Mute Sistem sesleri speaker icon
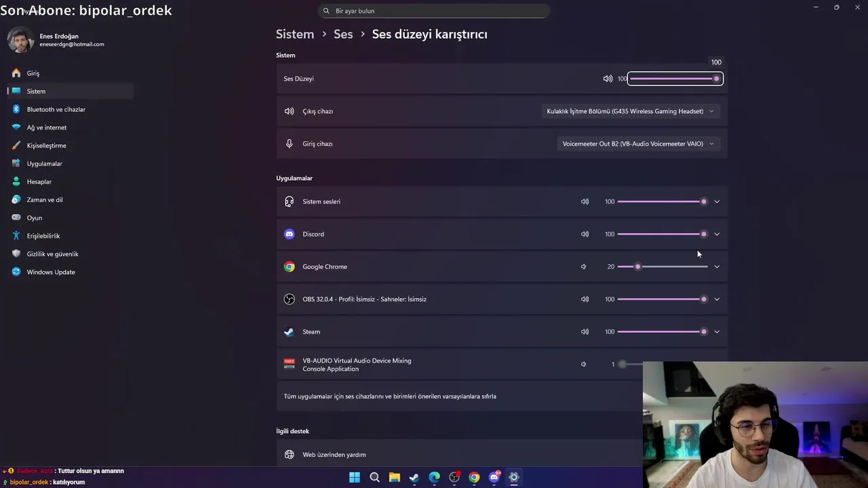The image size is (868, 488). click(585, 201)
